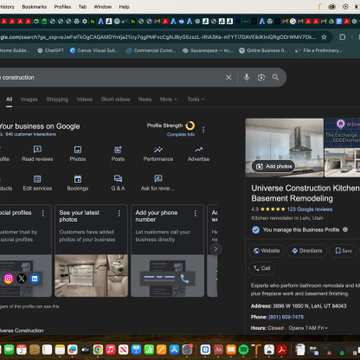This screenshot has height=360, width=360.
Task: Click the magnifying glass search icon
Action: 275,77
